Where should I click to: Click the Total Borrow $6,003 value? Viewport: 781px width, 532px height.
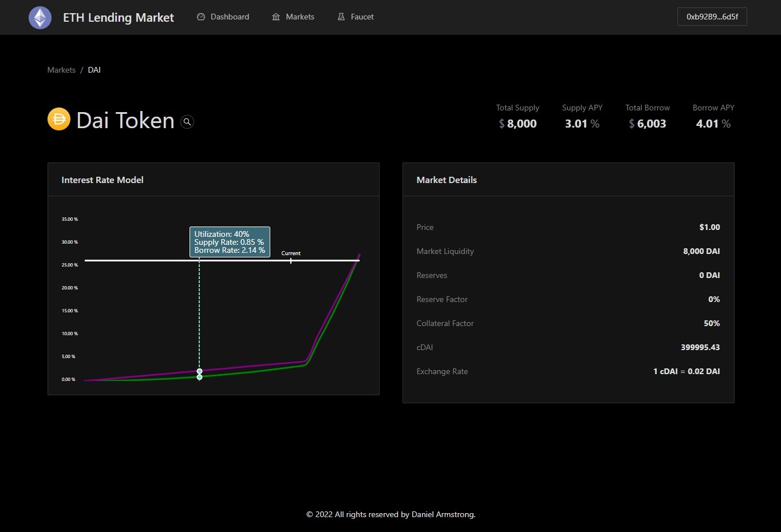point(647,124)
